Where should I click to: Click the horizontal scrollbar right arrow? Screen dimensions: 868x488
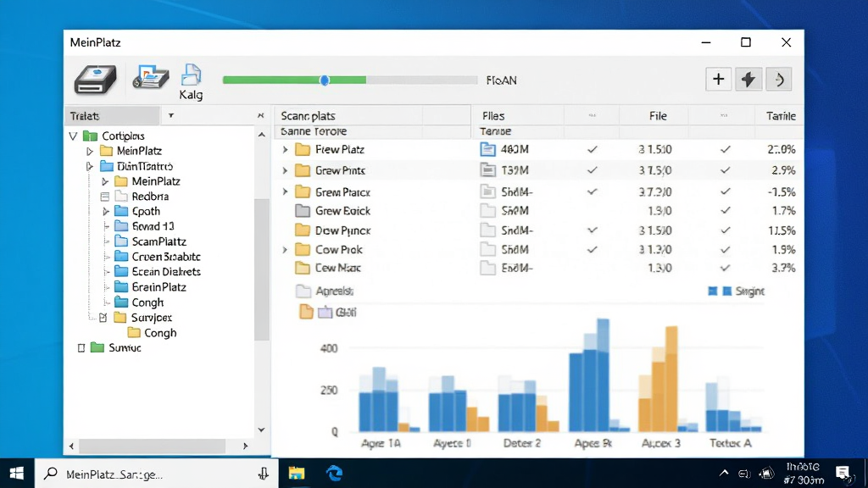[245, 446]
